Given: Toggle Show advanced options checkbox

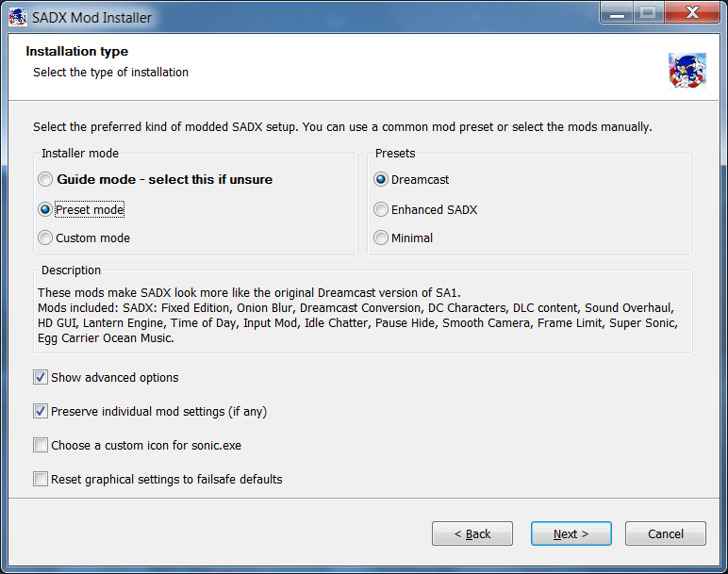Looking at the screenshot, I should [x=41, y=377].
